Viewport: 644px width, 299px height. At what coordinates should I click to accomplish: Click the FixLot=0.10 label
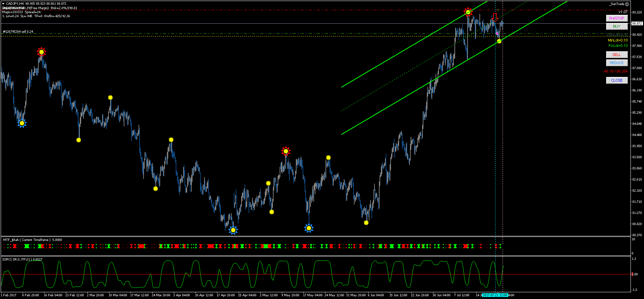[x=618, y=46]
